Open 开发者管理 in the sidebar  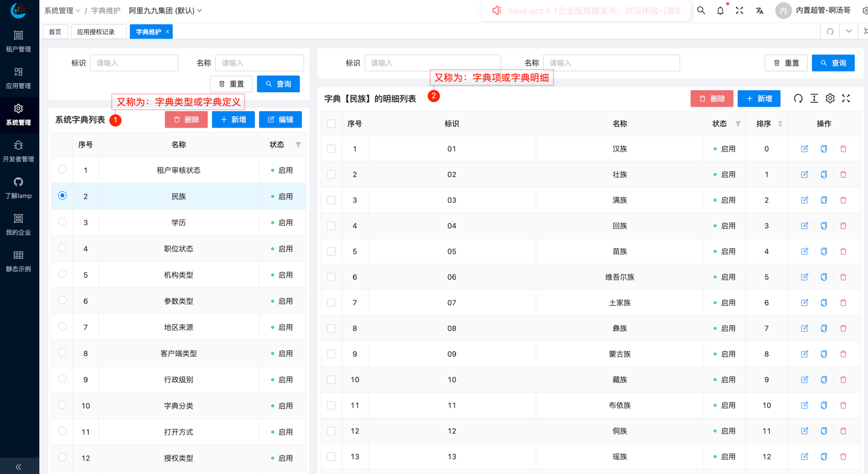click(x=18, y=151)
